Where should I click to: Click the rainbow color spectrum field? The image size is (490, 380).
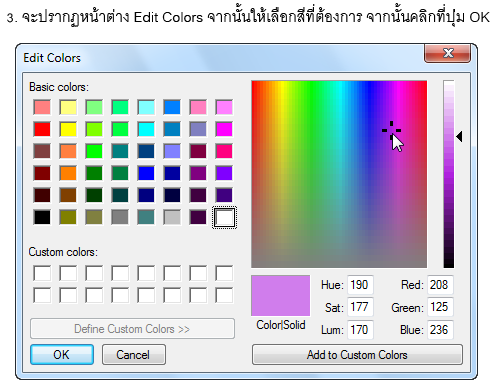[x=339, y=174]
